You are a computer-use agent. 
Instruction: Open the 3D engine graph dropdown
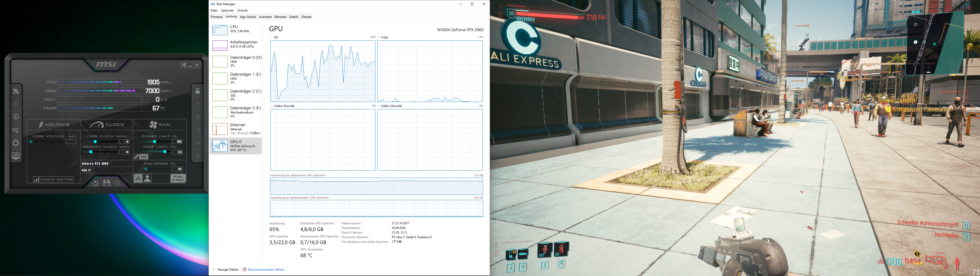click(272, 37)
